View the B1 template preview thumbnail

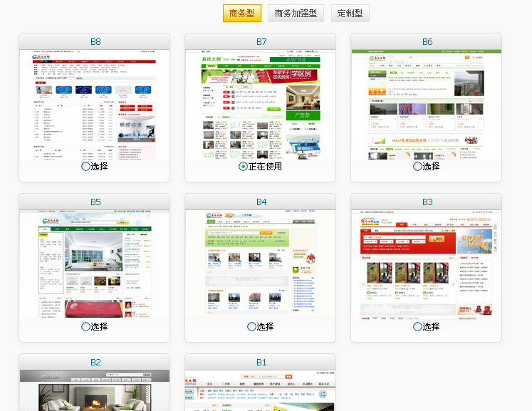point(260,390)
